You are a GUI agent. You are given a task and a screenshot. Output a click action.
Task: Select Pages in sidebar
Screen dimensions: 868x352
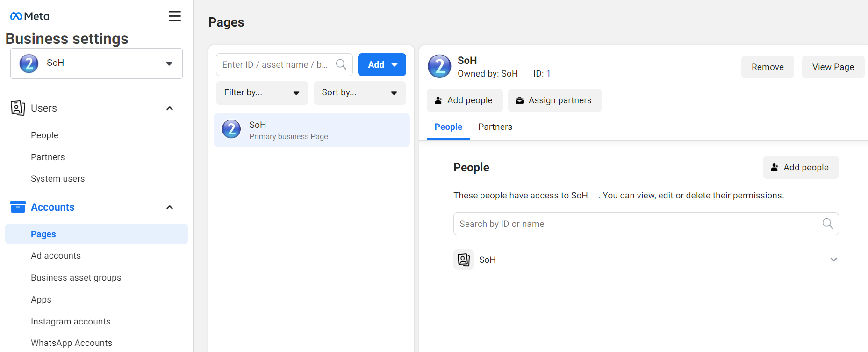pos(96,234)
